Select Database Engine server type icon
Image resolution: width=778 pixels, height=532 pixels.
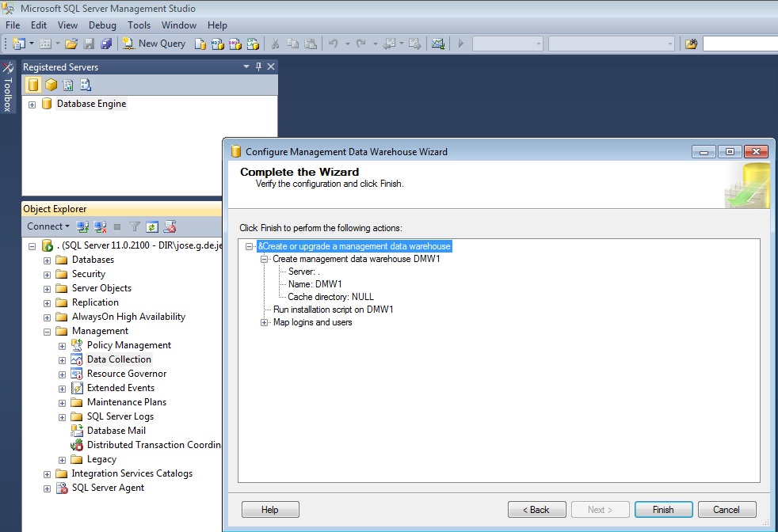click(x=33, y=85)
